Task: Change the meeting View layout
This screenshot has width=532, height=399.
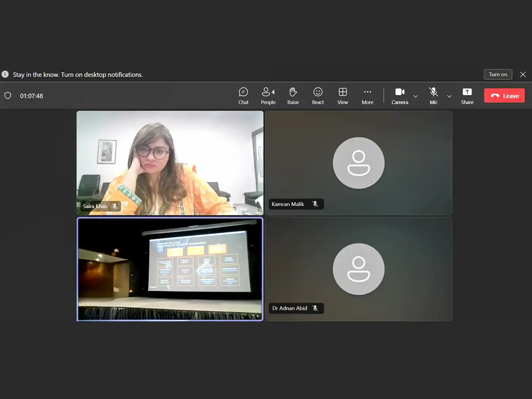Action: (342, 96)
